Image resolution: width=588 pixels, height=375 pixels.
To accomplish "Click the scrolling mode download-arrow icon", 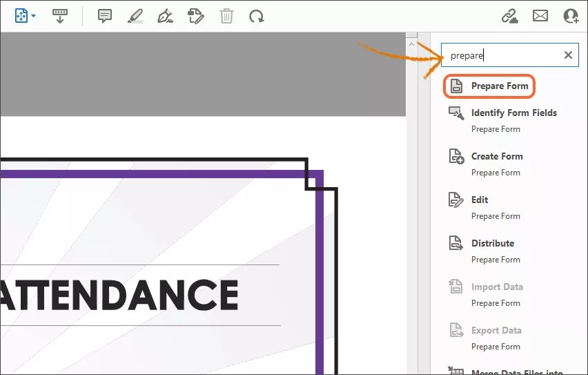I will (60, 15).
